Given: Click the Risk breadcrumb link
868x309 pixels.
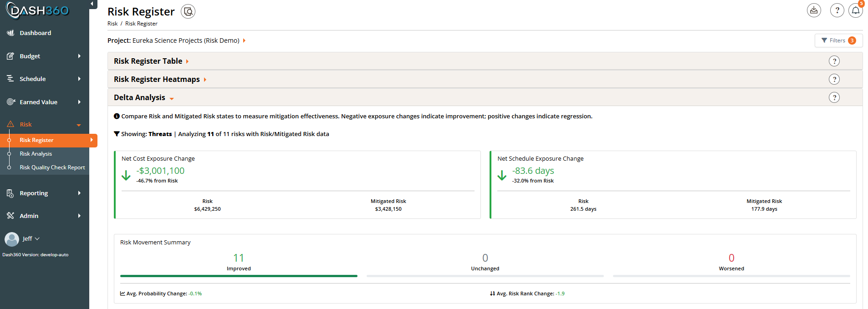Looking at the screenshot, I should (112, 24).
